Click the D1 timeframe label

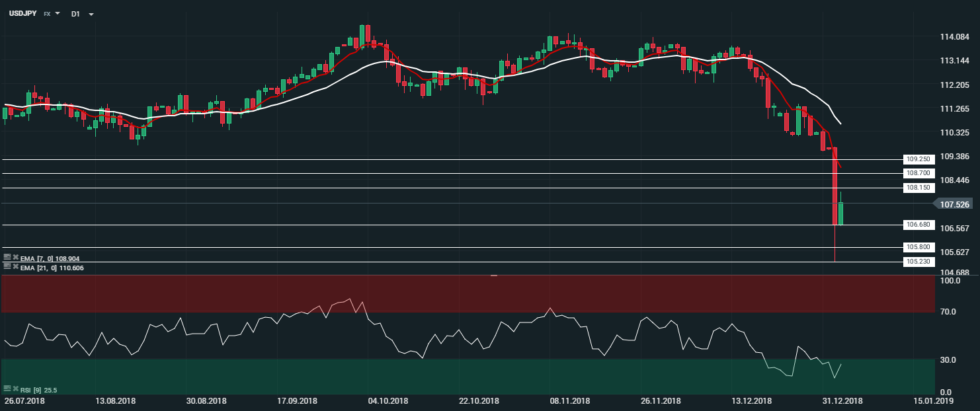(x=75, y=13)
